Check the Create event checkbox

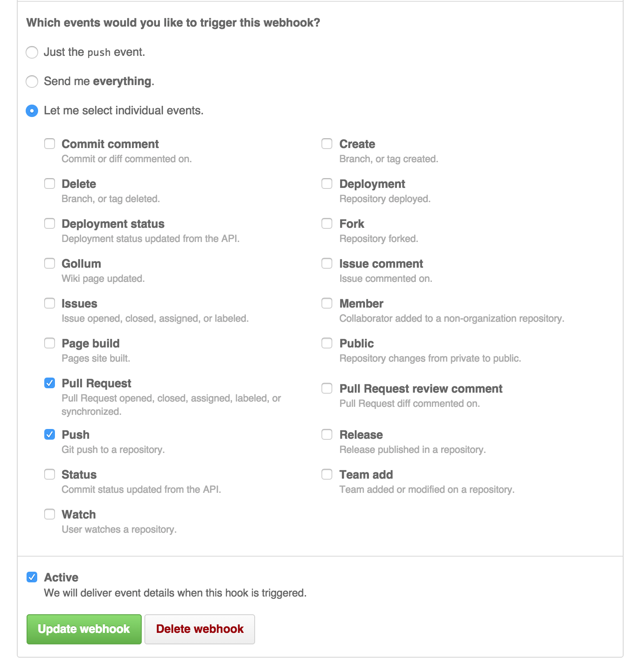tap(327, 144)
